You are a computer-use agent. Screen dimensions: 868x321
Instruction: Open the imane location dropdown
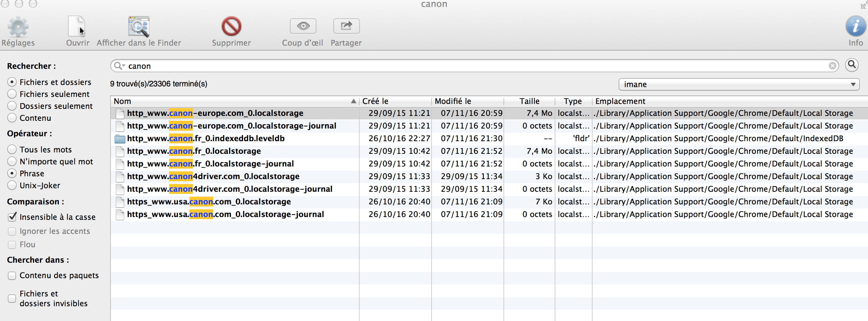(x=739, y=84)
